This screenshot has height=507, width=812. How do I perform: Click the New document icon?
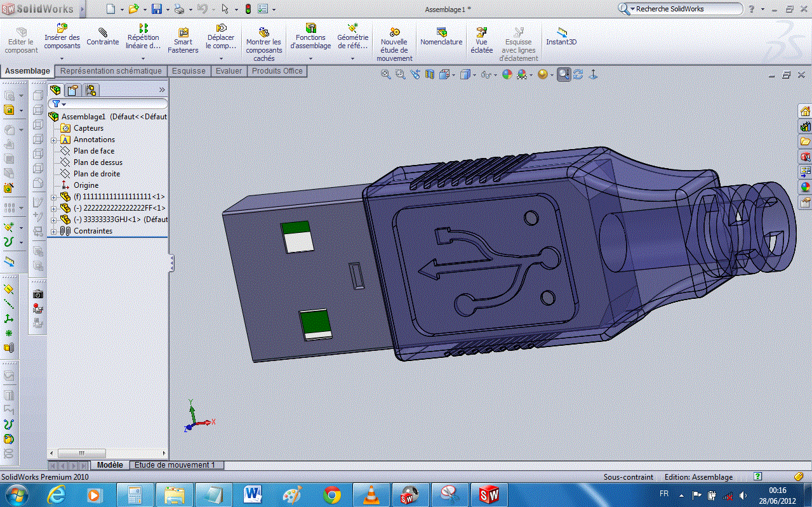tap(110, 9)
